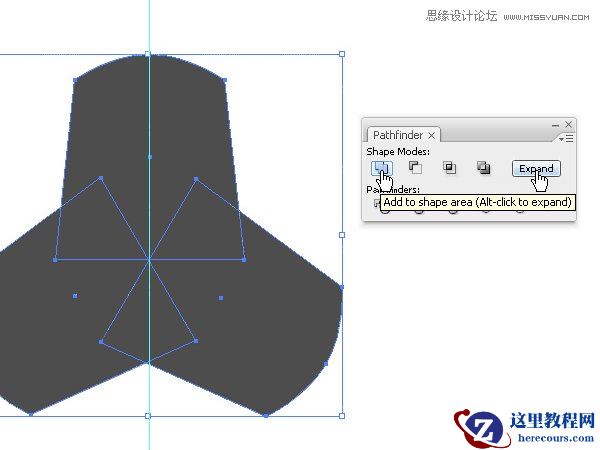
Task: Click the Add to shape area icon
Action: (382, 168)
